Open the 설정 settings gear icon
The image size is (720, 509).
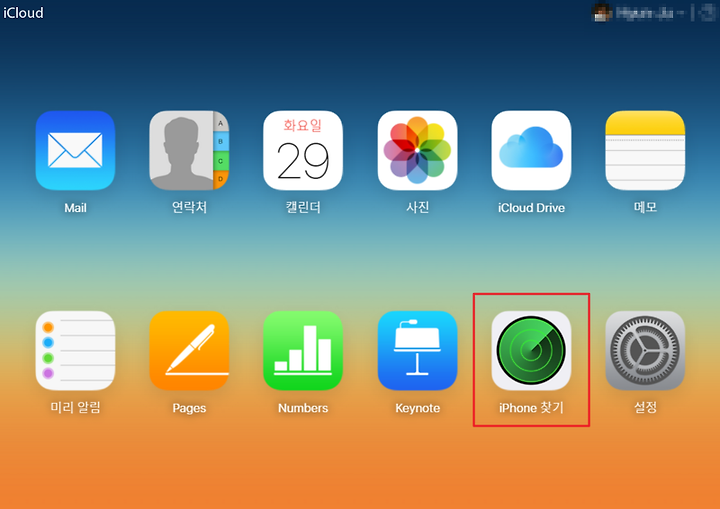tap(645, 351)
